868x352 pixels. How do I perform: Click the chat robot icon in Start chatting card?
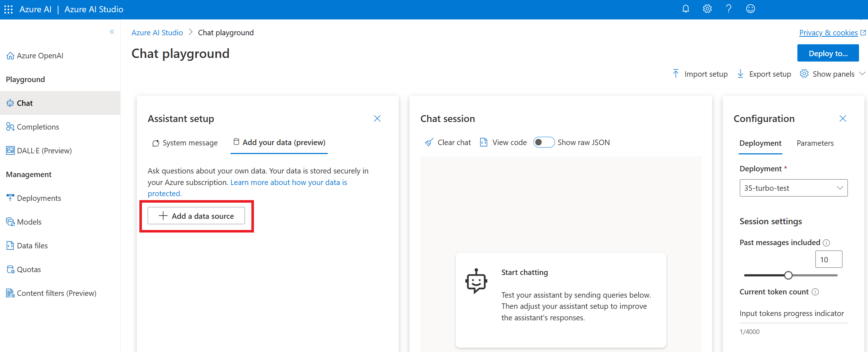[476, 281]
